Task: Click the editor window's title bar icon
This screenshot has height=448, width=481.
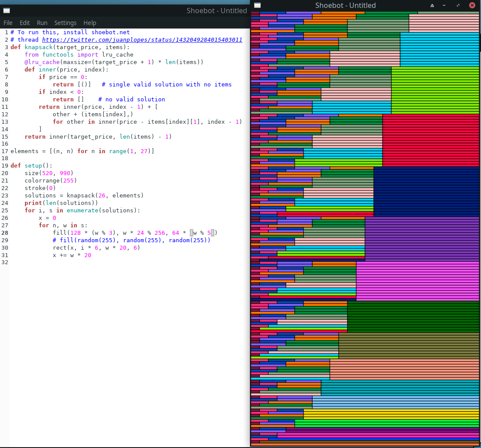Action: (x=6, y=11)
